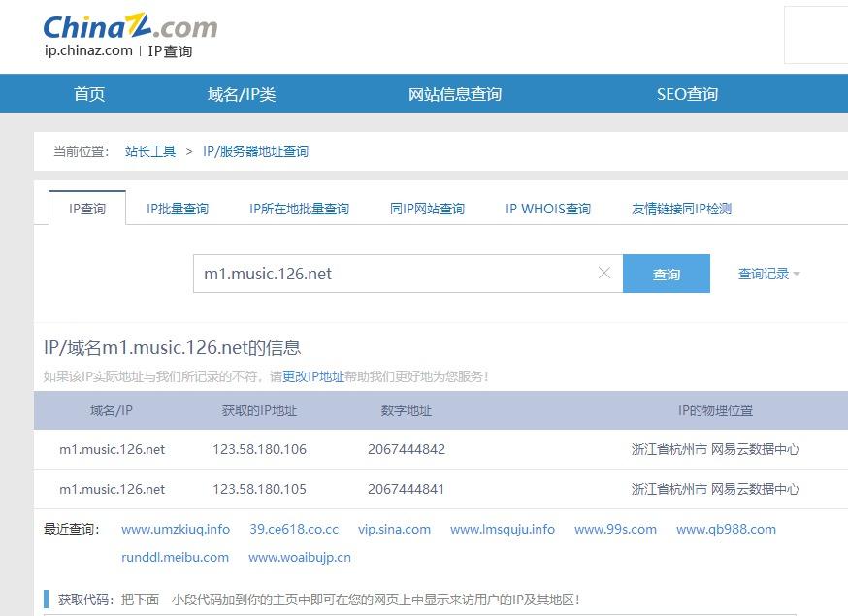Follow the IP/服务器地址查询 breadcrumb link

[256, 151]
